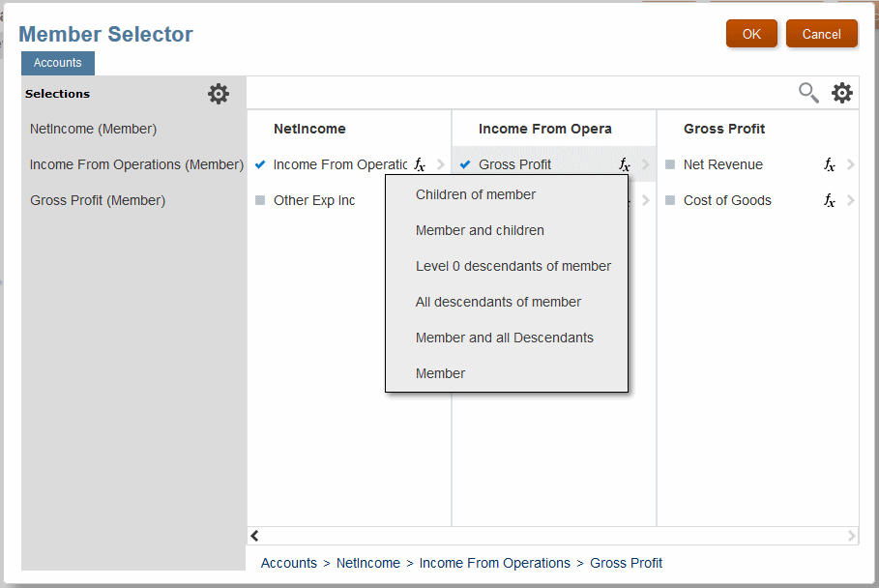The height and width of the screenshot is (588, 879).
Task: Uncheck the Income From Operations member
Action: click(x=260, y=164)
